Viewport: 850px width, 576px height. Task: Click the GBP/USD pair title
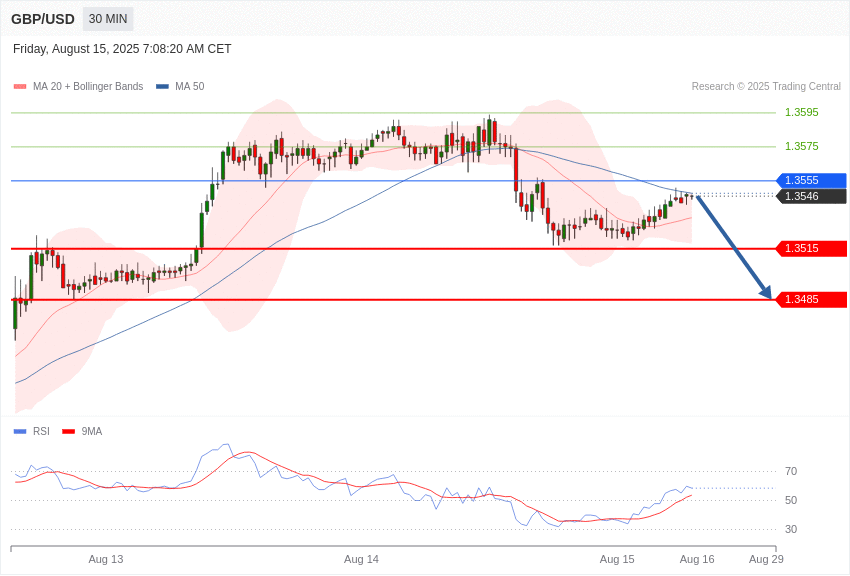[43, 20]
